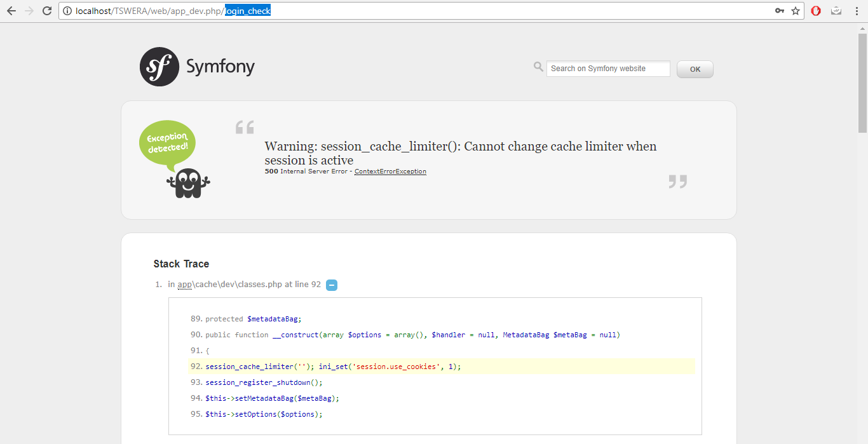Open the site information icon in address bar
This screenshot has height=444, width=868.
click(x=67, y=10)
